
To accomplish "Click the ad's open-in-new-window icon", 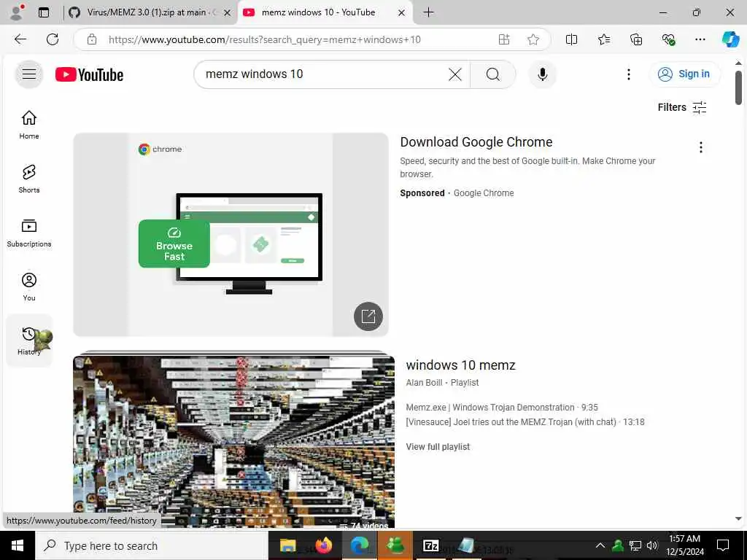I will click(368, 316).
